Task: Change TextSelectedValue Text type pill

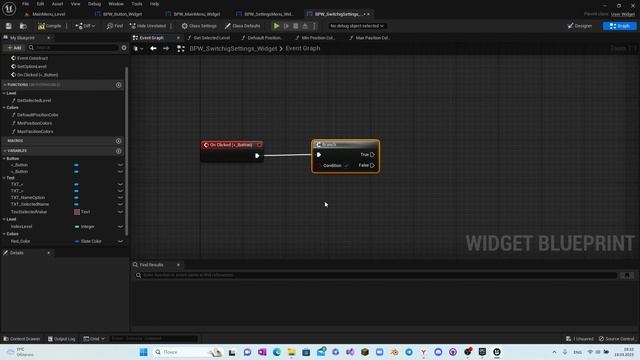Action: (82, 212)
